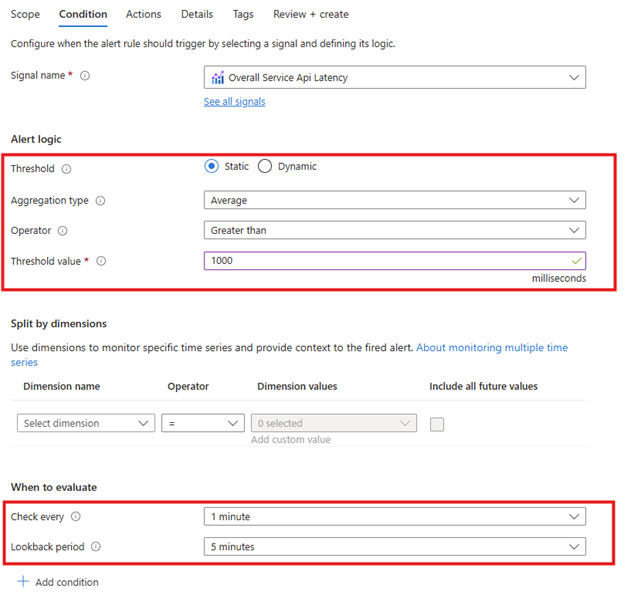The height and width of the screenshot is (602, 624).
Task: Open About monitoring multiple time series link
Action: 491,348
